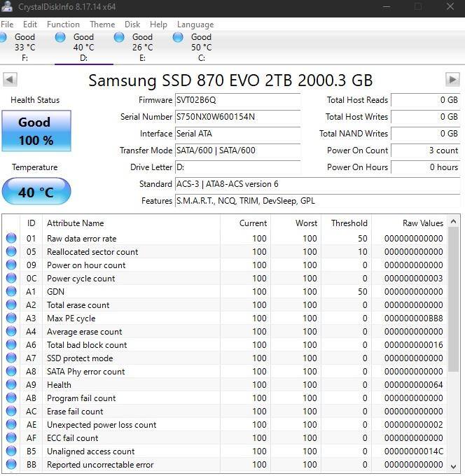The image size is (465, 476).
Task: Click the Total NAND Writes value
Action: [425, 134]
